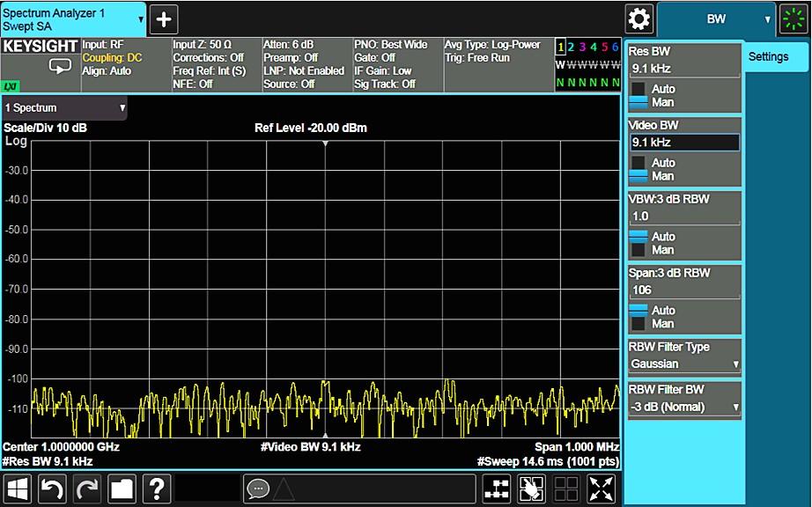Click the green preset asterisk icon
812x507 pixels.
[x=794, y=18]
